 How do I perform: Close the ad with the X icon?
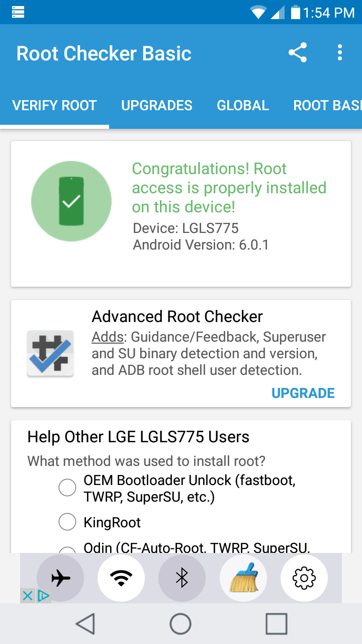[x=28, y=596]
